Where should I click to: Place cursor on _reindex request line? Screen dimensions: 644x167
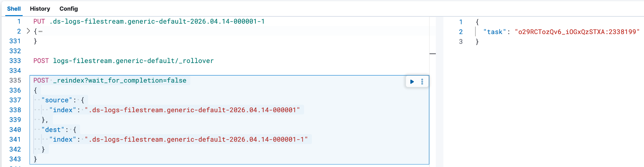(x=110, y=80)
